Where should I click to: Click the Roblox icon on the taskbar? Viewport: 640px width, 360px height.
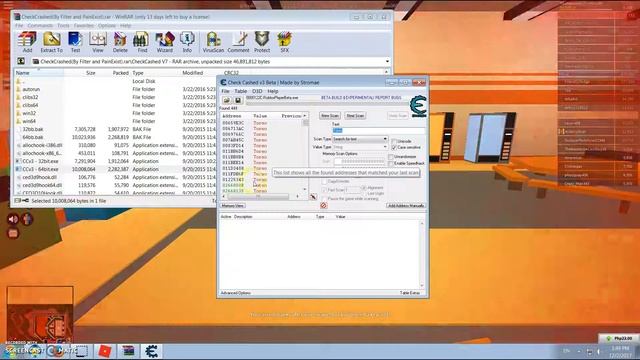point(105,351)
